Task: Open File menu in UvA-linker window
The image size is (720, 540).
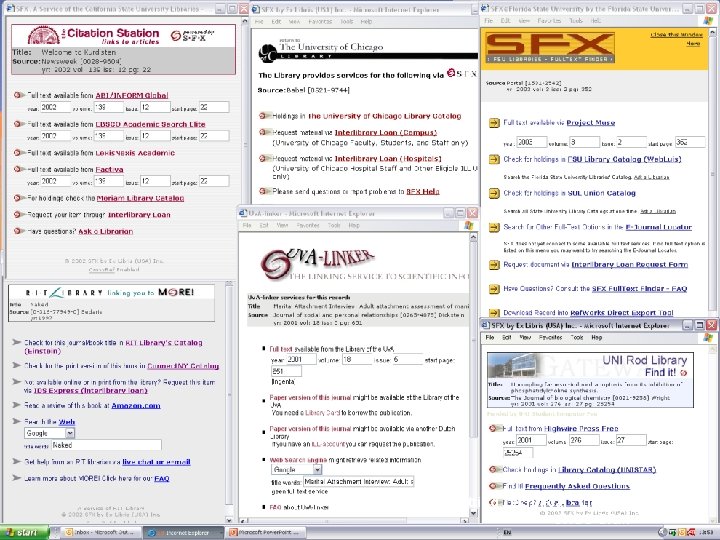Action: tap(247, 225)
